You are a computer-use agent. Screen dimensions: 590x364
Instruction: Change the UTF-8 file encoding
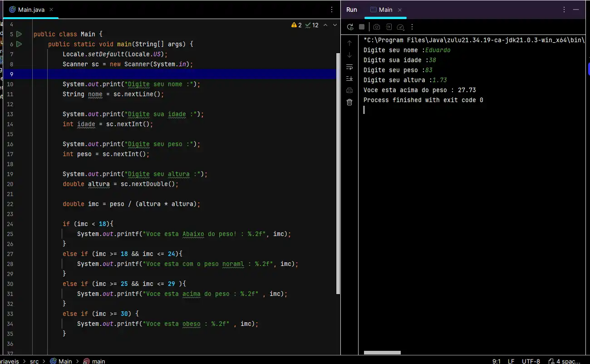pyautogui.click(x=531, y=361)
